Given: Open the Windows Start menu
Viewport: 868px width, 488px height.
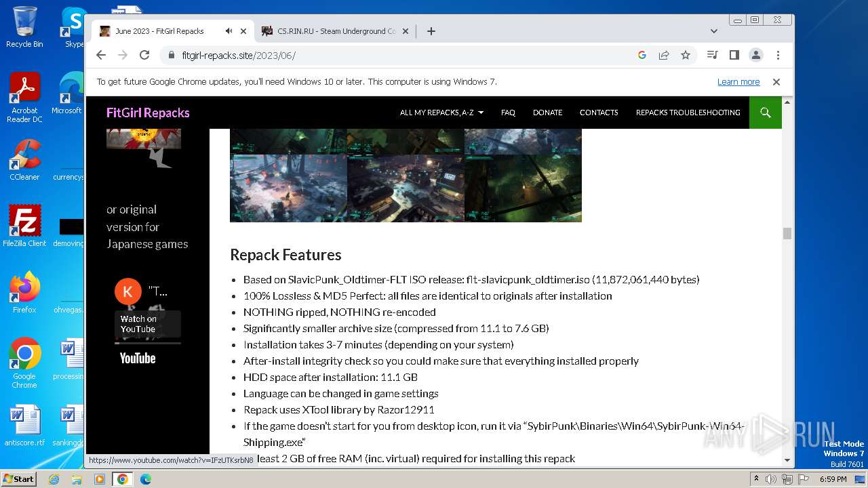Looking at the screenshot, I should (18, 479).
